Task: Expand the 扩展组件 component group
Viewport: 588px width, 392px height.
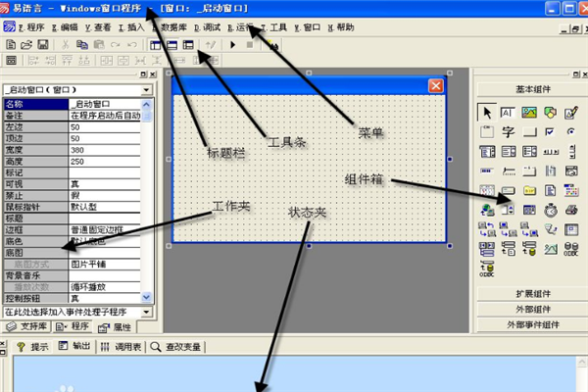Action: tap(529, 294)
